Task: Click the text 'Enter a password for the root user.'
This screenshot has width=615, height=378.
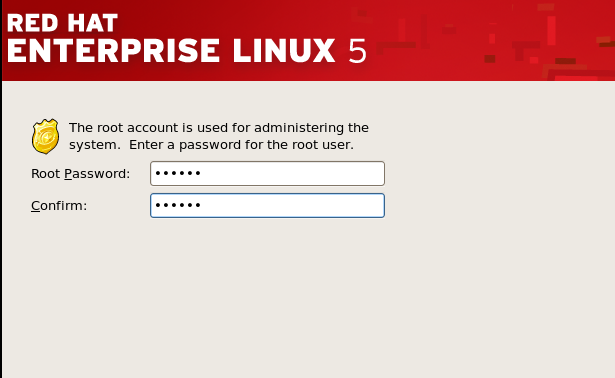Action: (241, 145)
